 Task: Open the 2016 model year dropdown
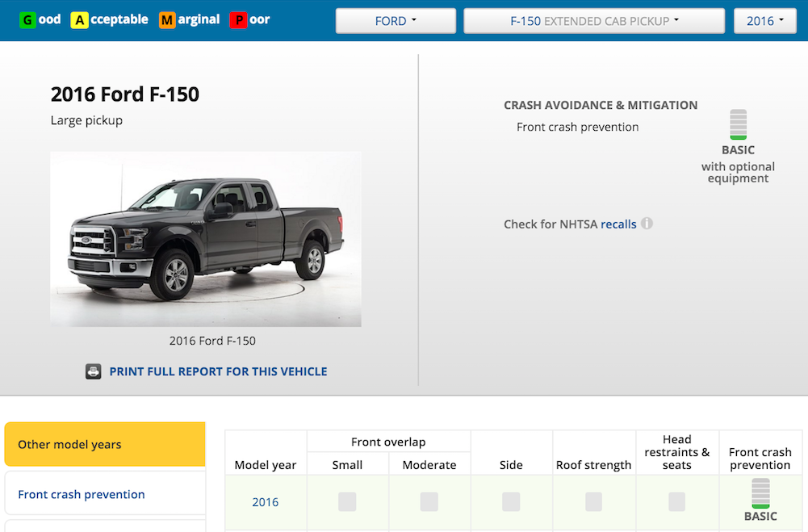click(x=765, y=21)
